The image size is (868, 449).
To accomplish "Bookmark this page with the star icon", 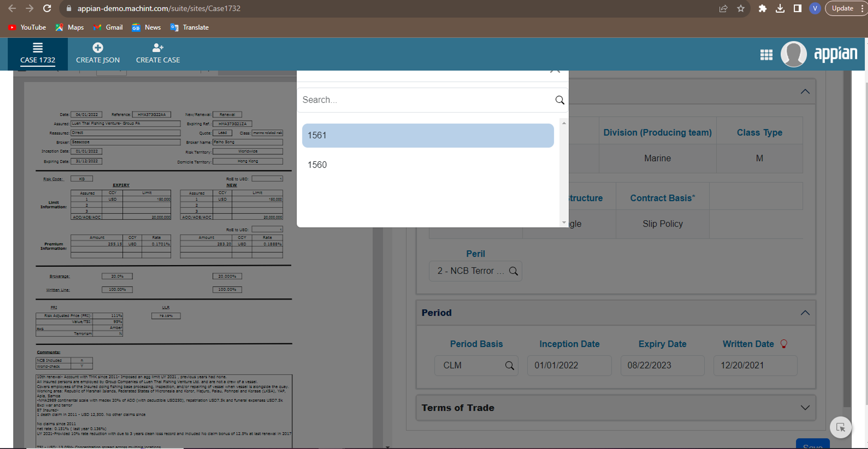I will [740, 8].
